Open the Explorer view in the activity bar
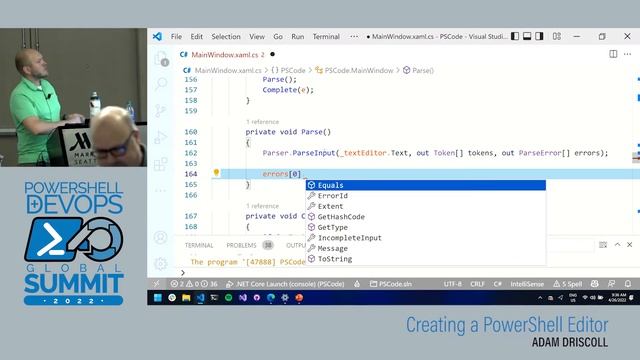Image resolution: width=640 pixels, height=360 pixels. pos(161,58)
